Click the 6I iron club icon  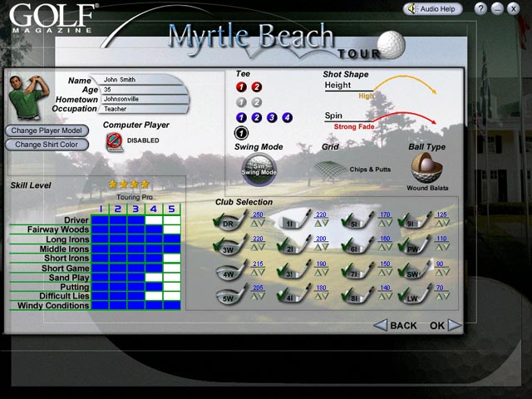[357, 245]
